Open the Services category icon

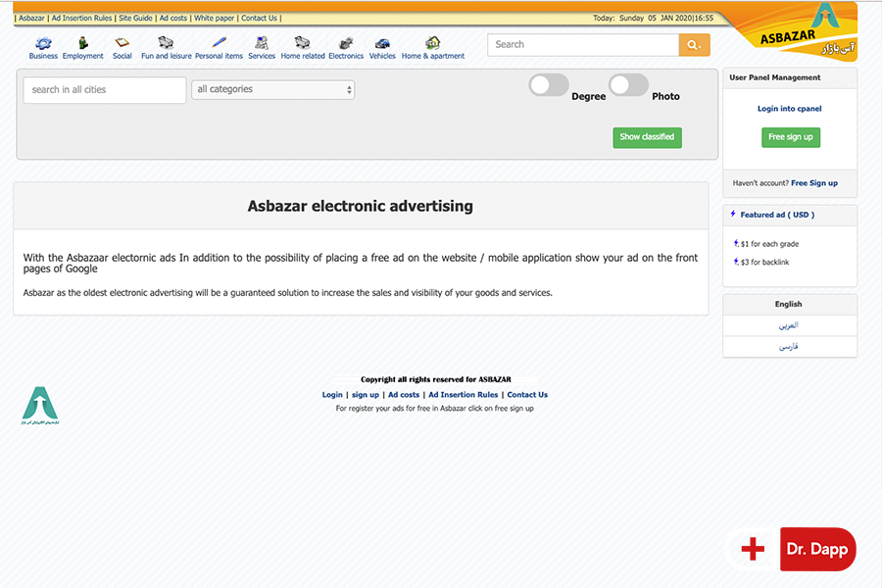262,43
